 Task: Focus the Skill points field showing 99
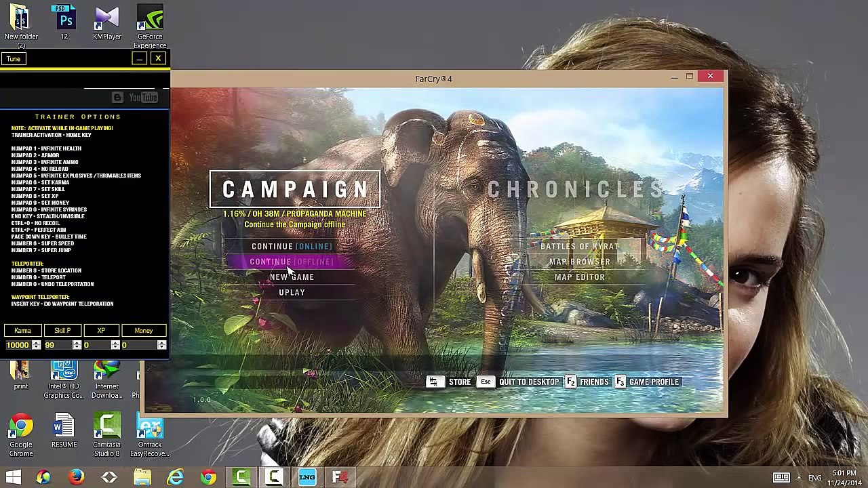point(58,345)
